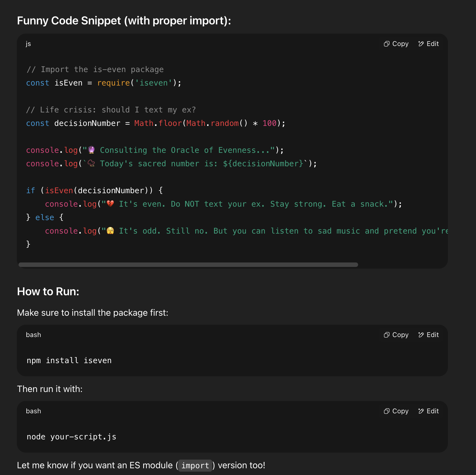This screenshot has height=475, width=476.
Task: Click the 'How to Run:' heading
Action: tap(48, 292)
